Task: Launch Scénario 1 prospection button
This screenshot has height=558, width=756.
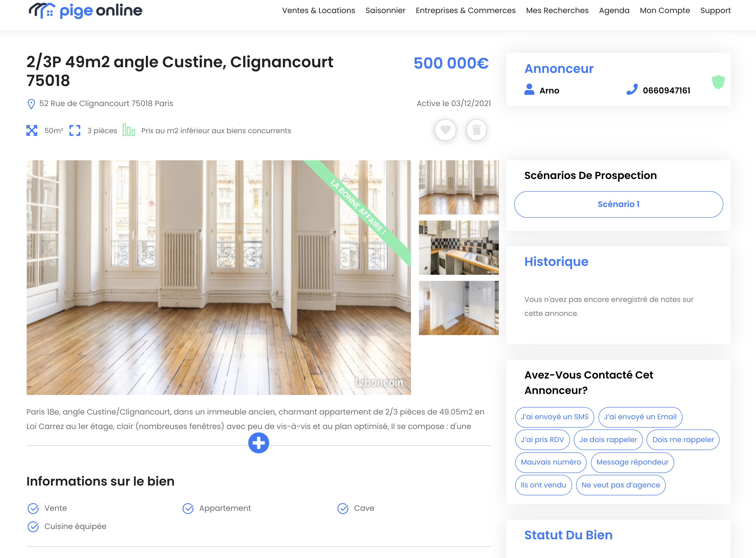Action: click(619, 204)
